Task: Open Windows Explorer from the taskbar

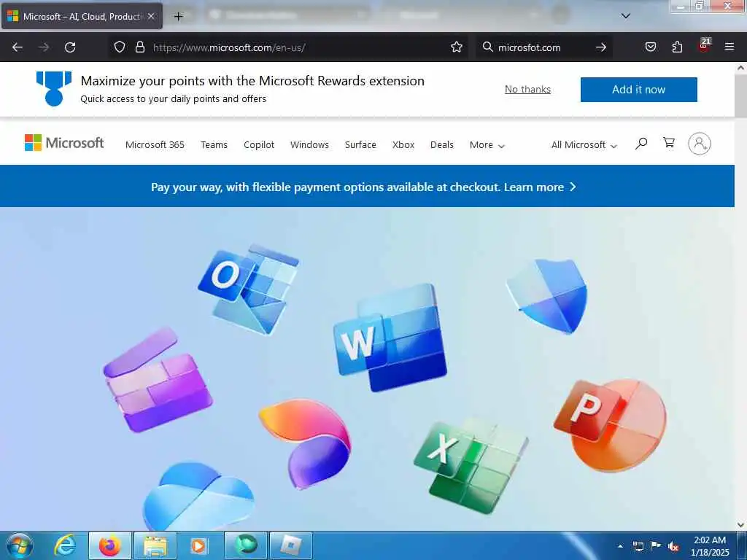Action: click(x=155, y=545)
